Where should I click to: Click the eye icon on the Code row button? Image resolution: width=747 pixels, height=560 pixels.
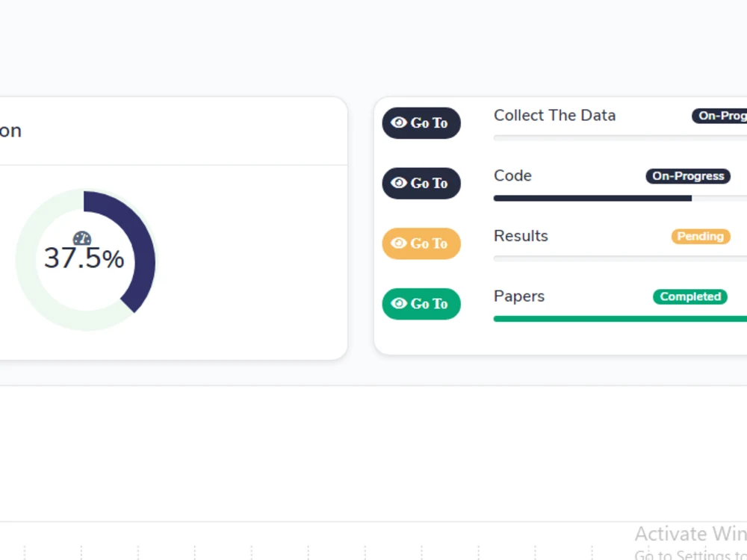click(400, 183)
